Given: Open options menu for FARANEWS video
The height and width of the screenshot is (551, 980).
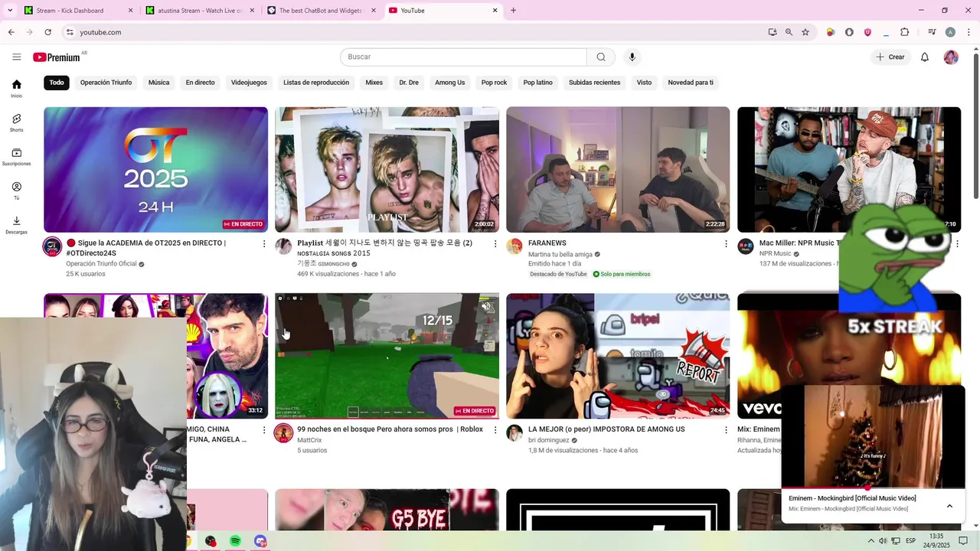Looking at the screenshot, I should [x=727, y=243].
